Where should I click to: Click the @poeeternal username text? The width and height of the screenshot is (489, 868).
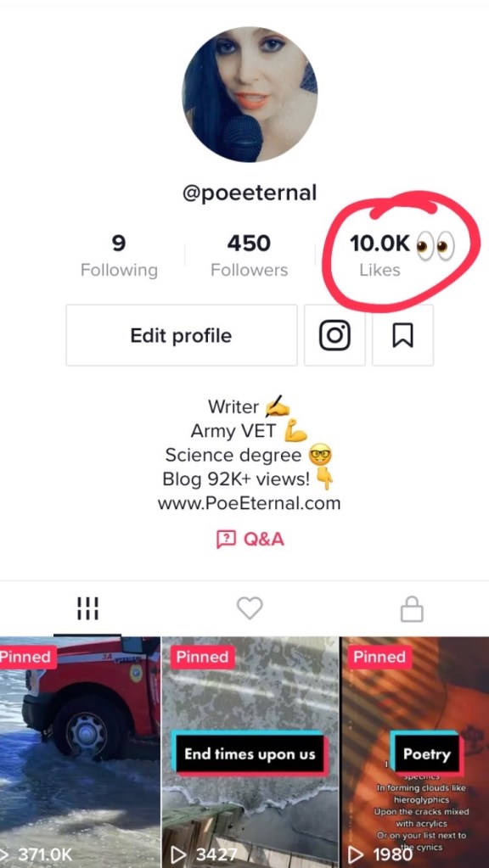(x=250, y=193)
